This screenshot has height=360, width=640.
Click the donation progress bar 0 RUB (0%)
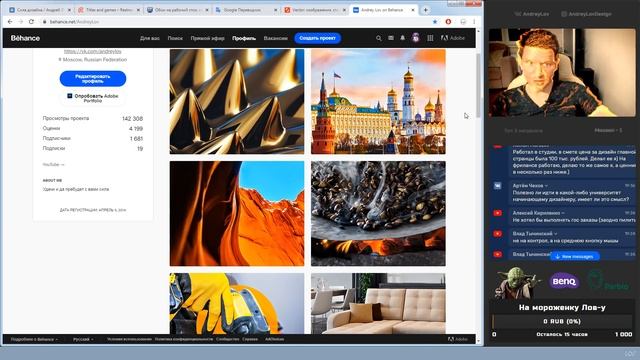point(562,321)
